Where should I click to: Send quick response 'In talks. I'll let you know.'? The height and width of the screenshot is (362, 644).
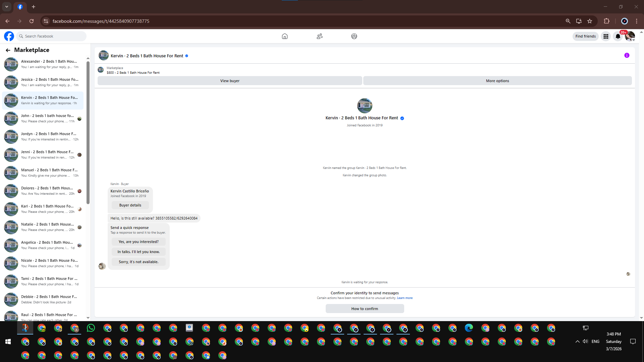point(139,252)
